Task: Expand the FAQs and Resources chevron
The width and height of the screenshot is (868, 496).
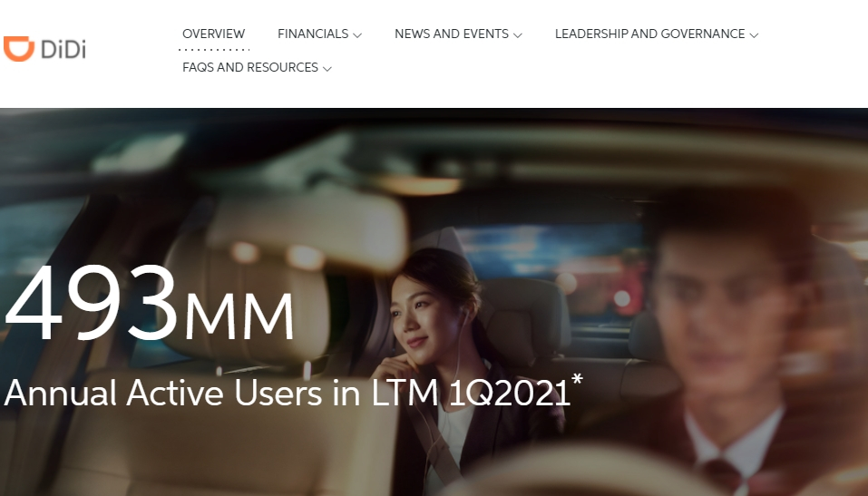Action: (x=327, y=69)
